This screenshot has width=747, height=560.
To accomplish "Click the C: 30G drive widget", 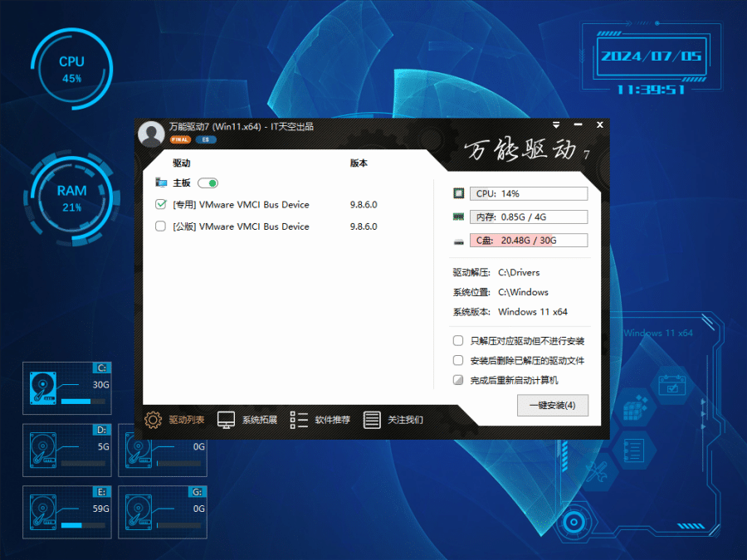I will point(67,388).
